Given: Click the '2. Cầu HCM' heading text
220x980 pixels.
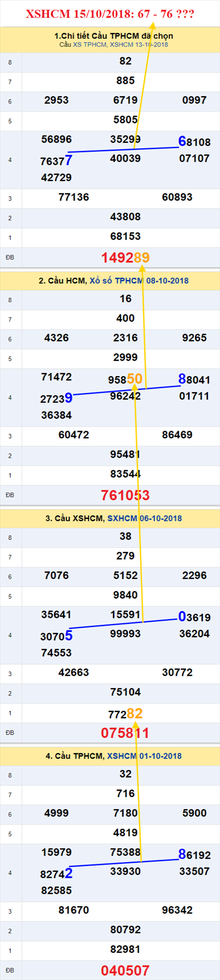Looking at the screenshot, I should [x=62, y=281].
